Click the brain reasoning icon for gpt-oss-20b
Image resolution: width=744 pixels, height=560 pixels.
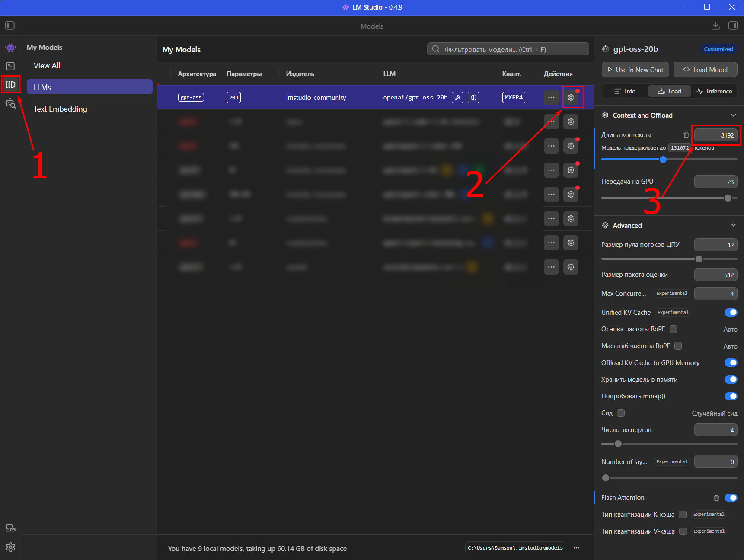click(x=473, y=97)
